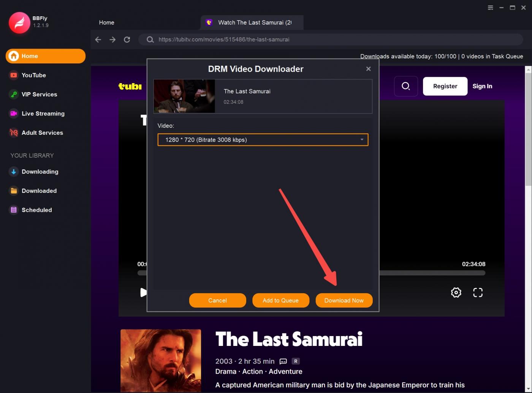Go forward in browser navigation
Image resolution: width=532 pixels, height=393 pixels.
[112, 39]
